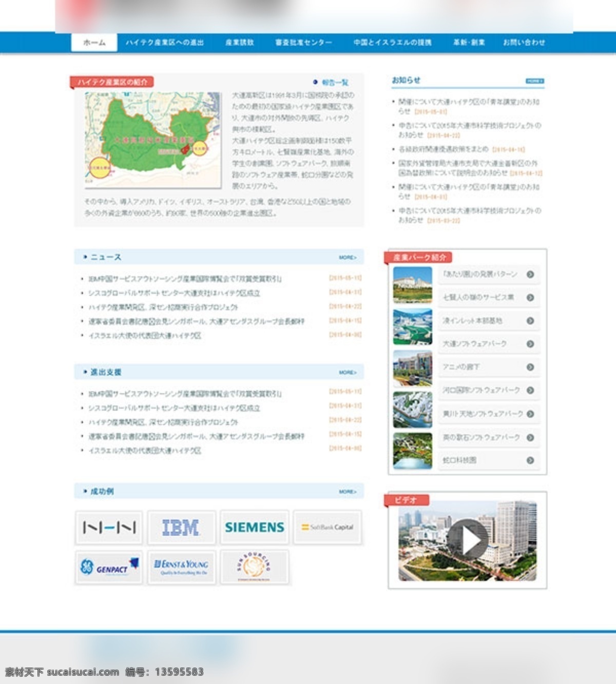Click the arrow icon in the 大連ソフトウェアパーク row
The height and width of the screenshot is (684, 616).
pyautogui.click(x=530, y=344)
